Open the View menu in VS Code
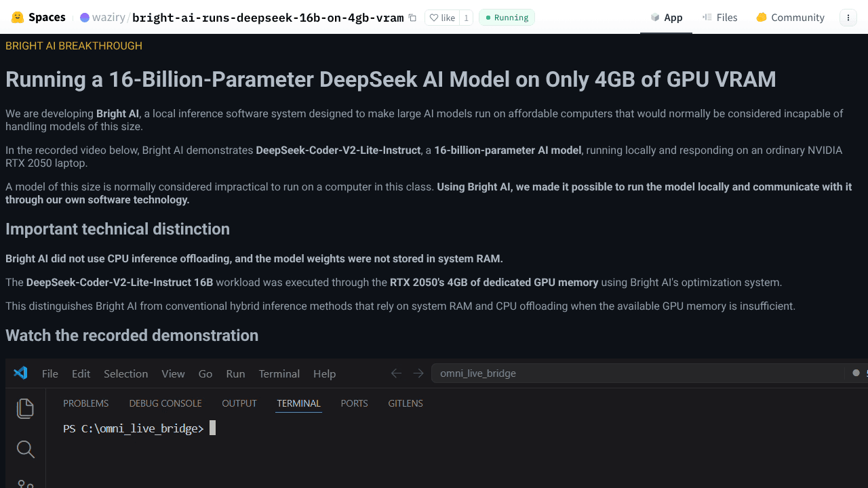 [x=173, y=373]
